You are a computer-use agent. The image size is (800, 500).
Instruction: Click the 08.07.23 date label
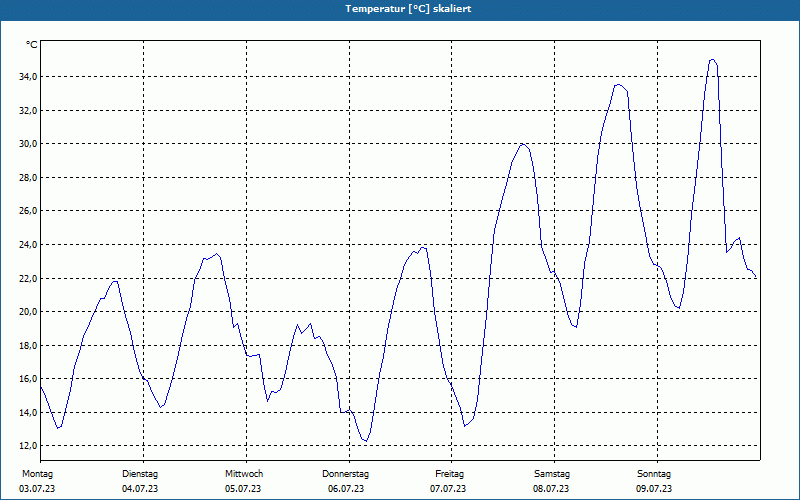point(551,489)
